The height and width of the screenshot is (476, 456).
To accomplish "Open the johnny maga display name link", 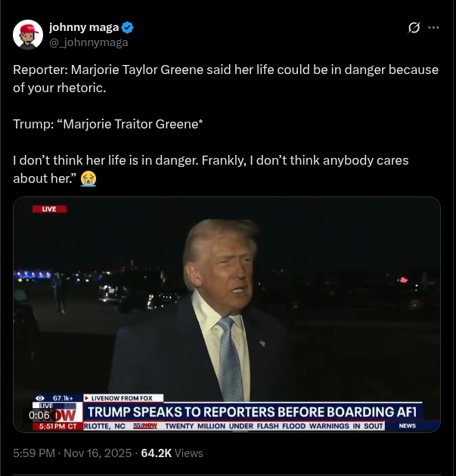I will pyautogui.click(x=84, y=27).
